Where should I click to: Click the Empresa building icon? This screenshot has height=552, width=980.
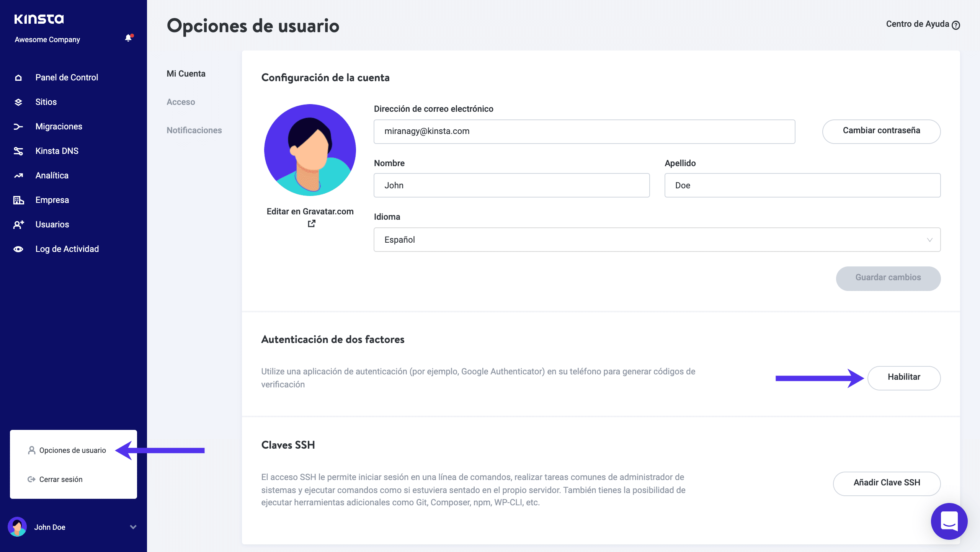(x=18, y=200)
